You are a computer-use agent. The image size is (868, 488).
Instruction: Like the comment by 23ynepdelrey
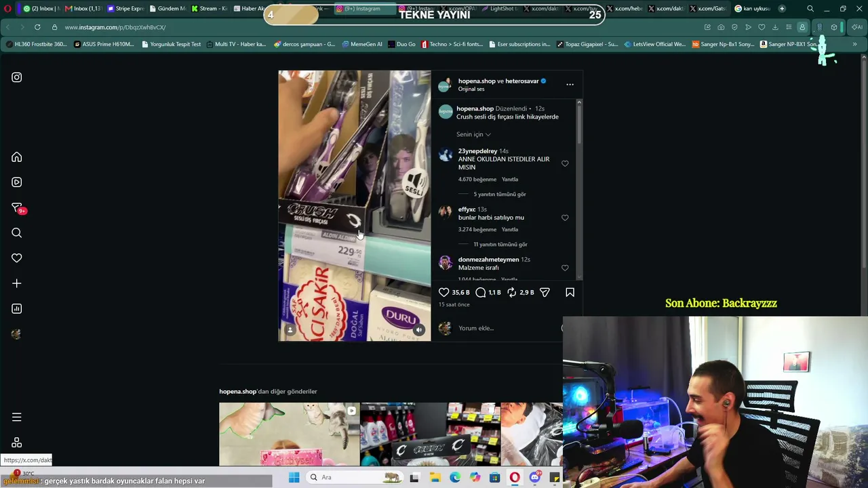[x=565, y=163]
